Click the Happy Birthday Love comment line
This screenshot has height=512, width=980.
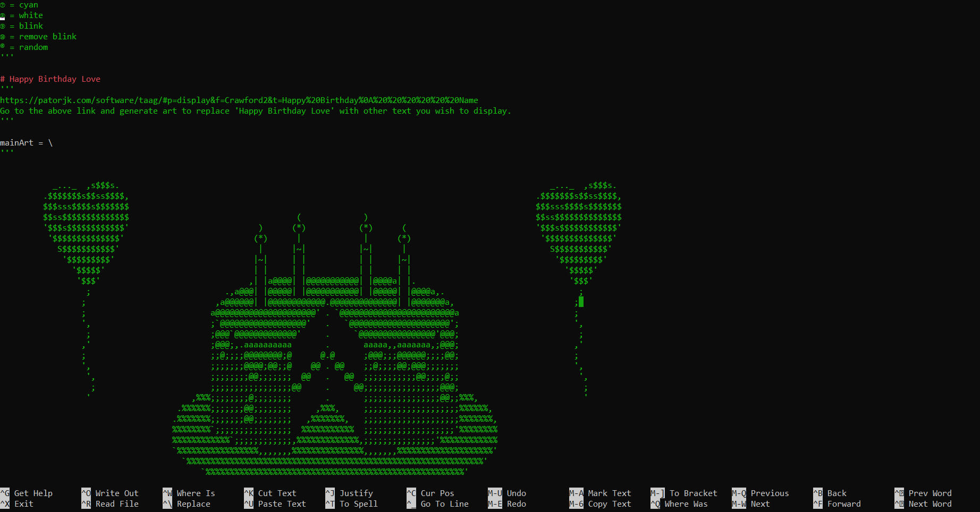coord(52,79)
